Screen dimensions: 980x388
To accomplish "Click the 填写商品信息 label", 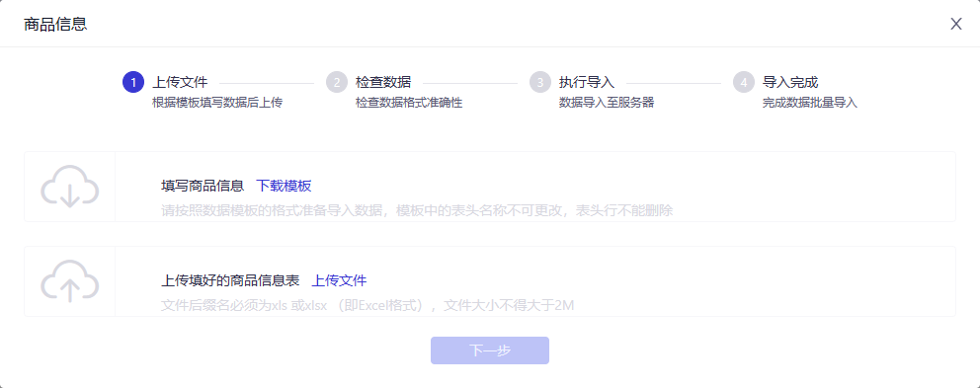I will [x=203, y=186].
